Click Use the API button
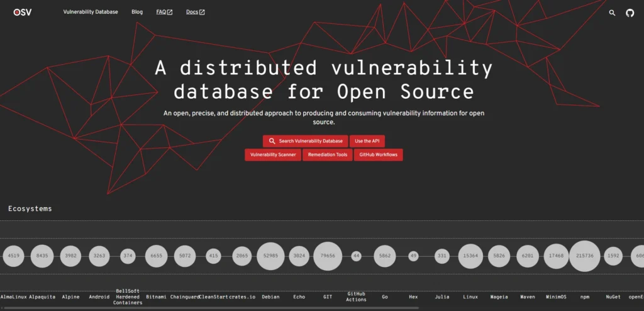Image resolution: width=644 pixels, height=311 pixels. click(x=367, y=141)
